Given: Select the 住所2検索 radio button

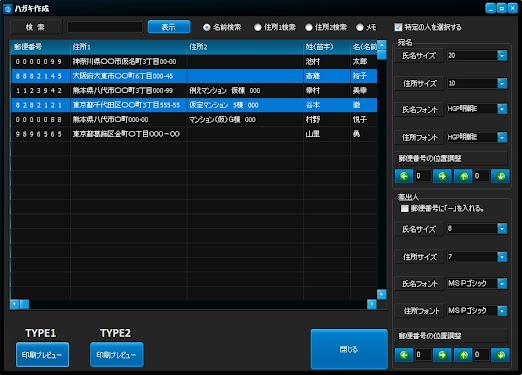Looking at the screenshot, I should [309, 27].
